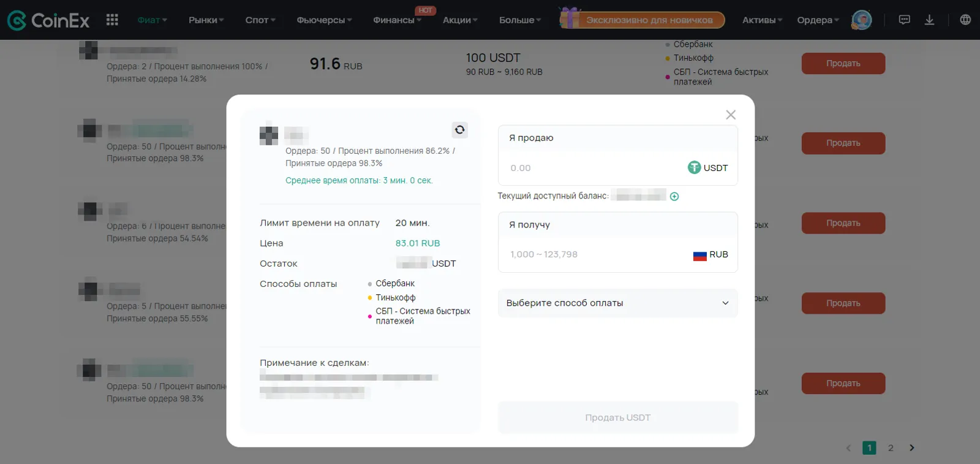Click the merchant avatar in the dialog
Screen dimensions: 980x464
269,135
